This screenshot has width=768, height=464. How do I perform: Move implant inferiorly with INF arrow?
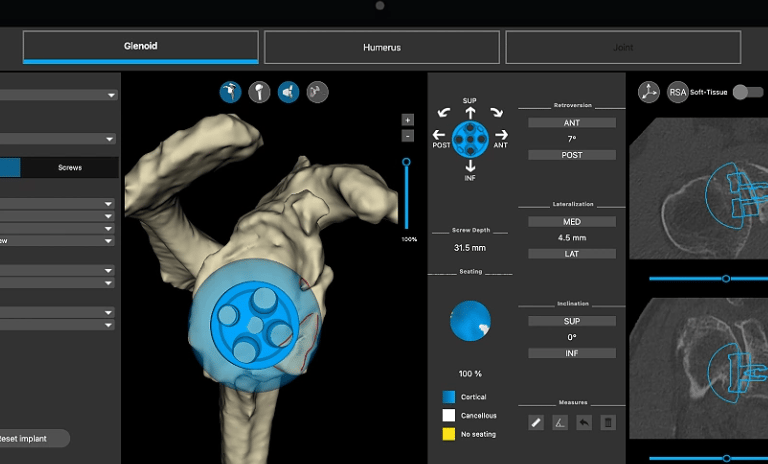coord(470,166)
